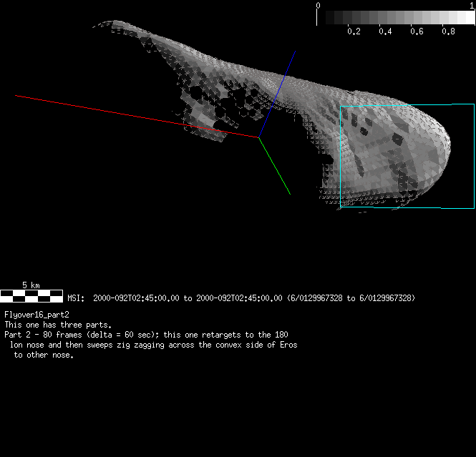Click the "1" maximum label above color bar
476x457 pixels.
(x=471, y=4)
